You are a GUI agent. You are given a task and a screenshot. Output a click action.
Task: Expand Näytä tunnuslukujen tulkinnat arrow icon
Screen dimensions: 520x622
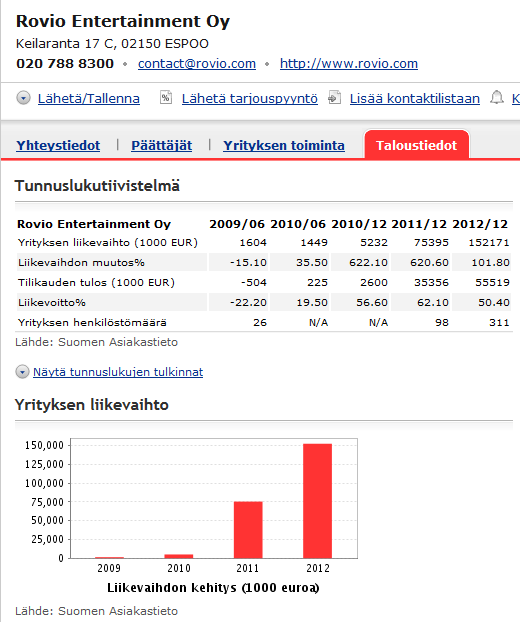[x=22, y=372]
